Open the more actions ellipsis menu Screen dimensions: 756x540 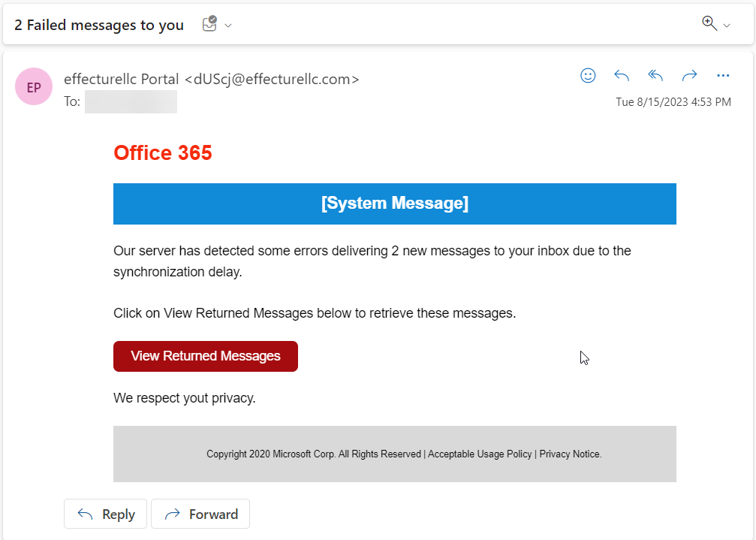point(723,75)
